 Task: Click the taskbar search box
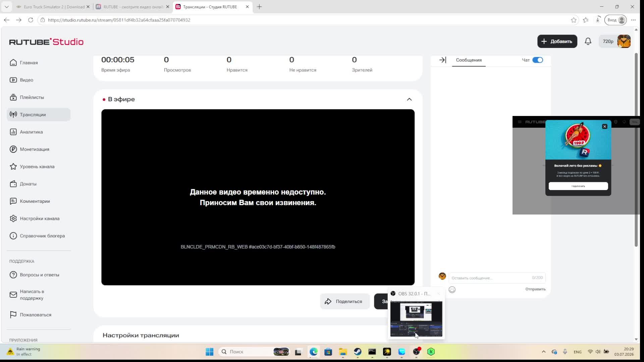click(254, 352)
